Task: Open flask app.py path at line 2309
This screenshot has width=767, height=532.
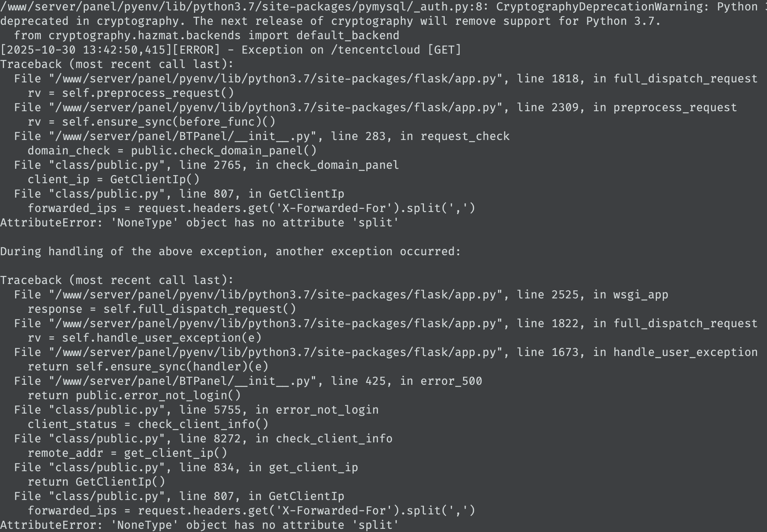Action: click(x=275, y=108)
